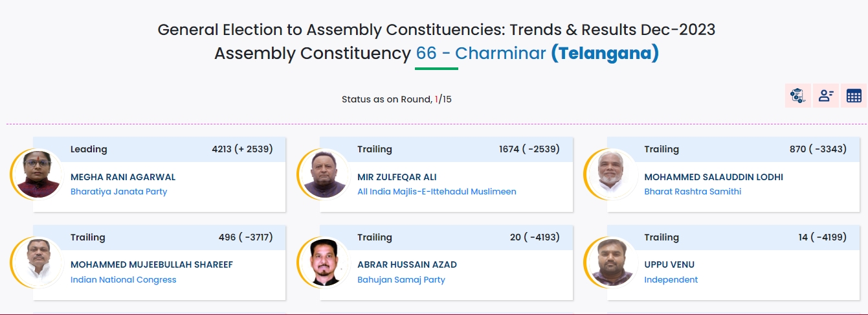This screenshot has height=315, width=868.
Task: Switch to the table grid view icon
Action: (854, 96)
